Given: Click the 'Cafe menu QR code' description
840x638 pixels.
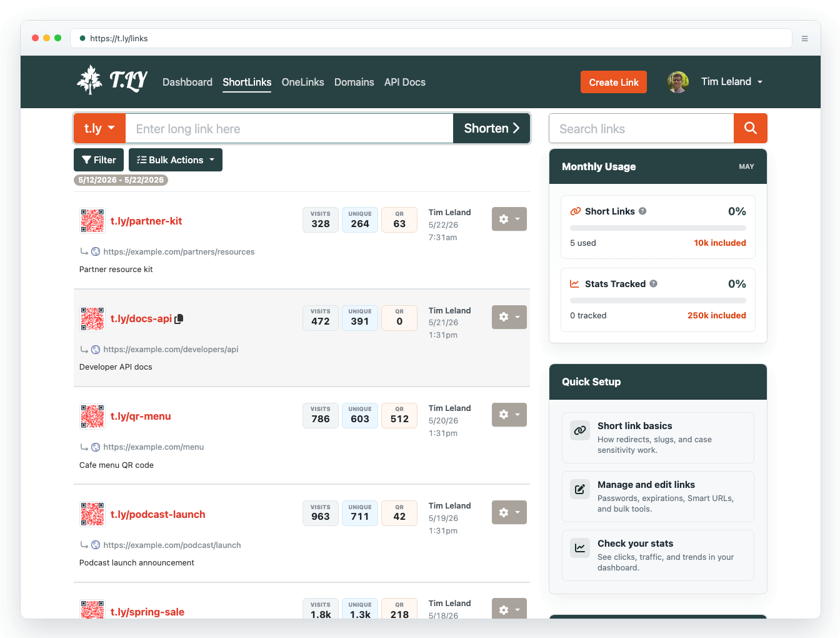Looking at the screenshot, I should 116,465.
